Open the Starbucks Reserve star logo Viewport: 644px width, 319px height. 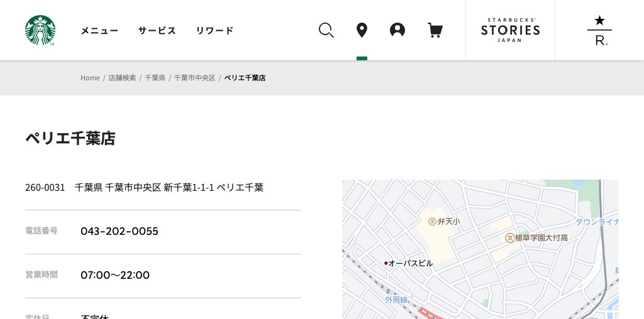tap(599, 30)
